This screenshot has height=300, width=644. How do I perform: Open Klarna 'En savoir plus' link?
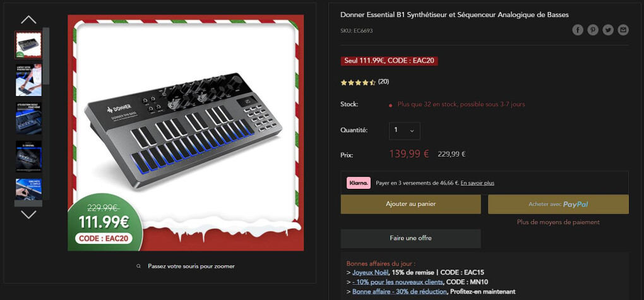tap(477, 183)
